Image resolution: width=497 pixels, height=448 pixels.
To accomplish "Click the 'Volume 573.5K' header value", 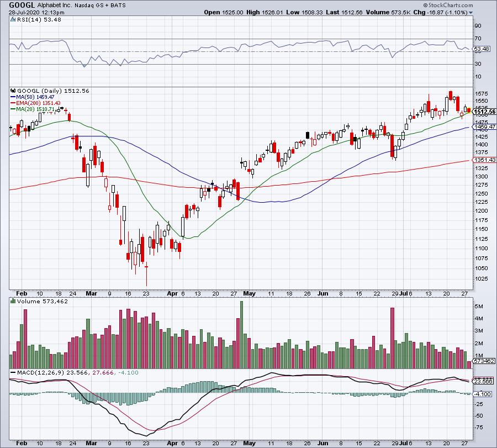I will [388, 12].
